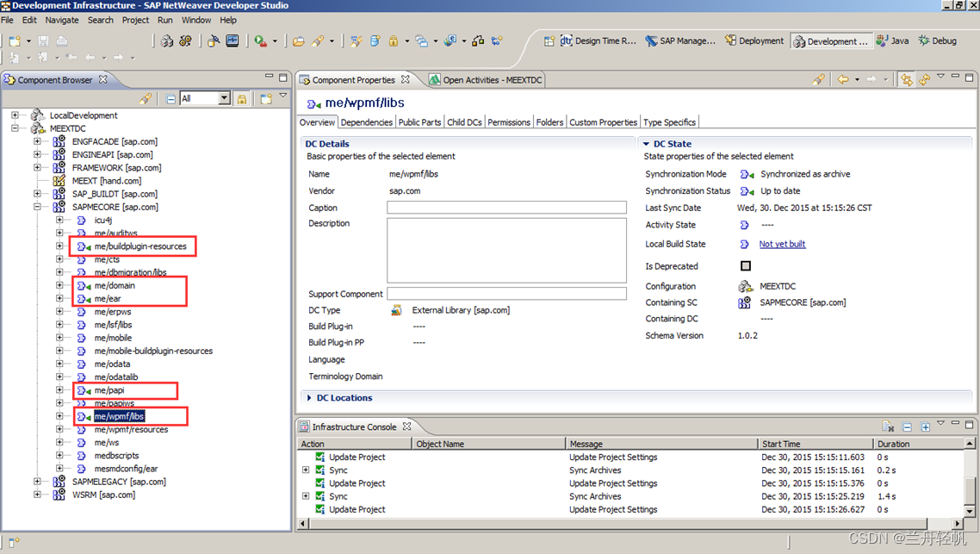The width and height of the screenshot is (980, 554).
Task: Open the Open Activities - MEEXTDC tab
Action: pos(486,79)
